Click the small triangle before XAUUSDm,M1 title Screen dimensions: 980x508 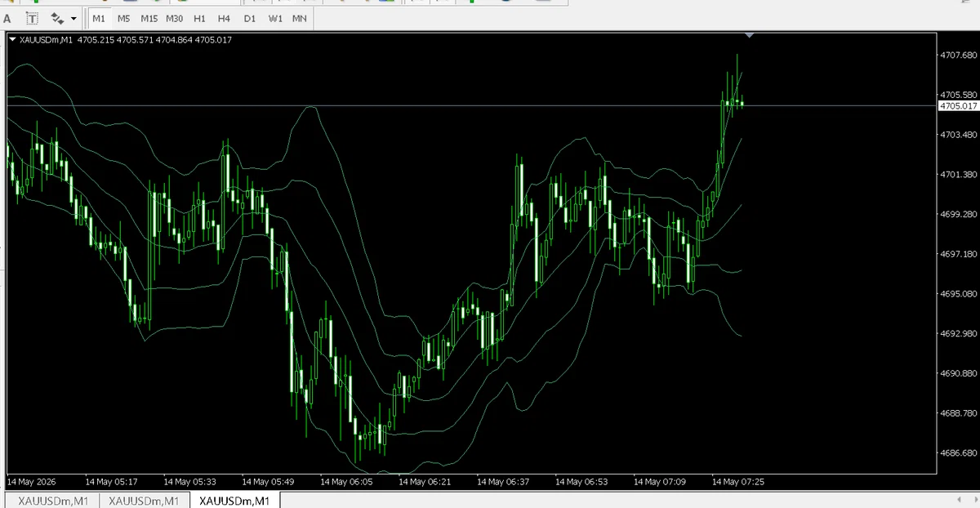point(12,39)
